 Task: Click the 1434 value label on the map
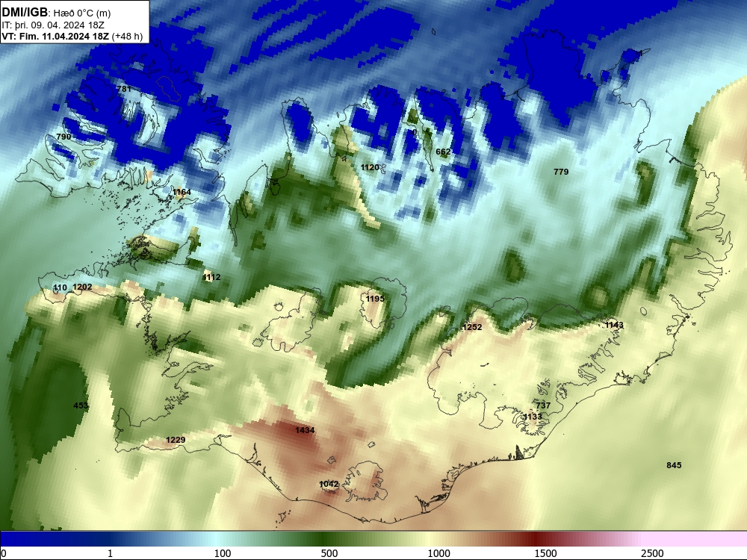pyautogui.click(x=305, y=430)
